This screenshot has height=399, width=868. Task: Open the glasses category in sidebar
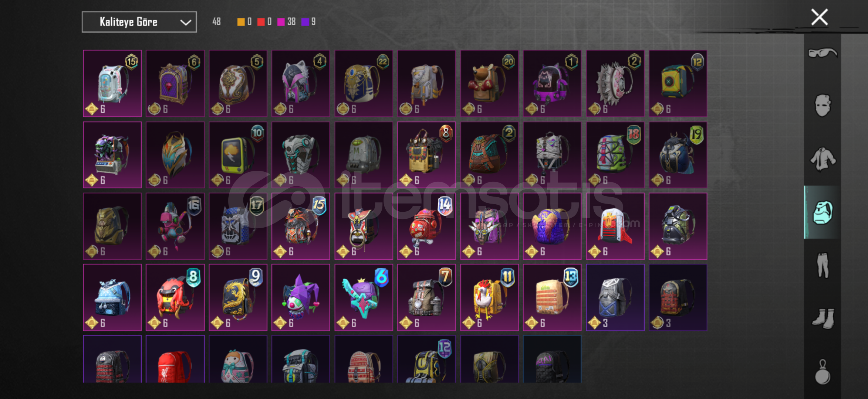point(823,53)
